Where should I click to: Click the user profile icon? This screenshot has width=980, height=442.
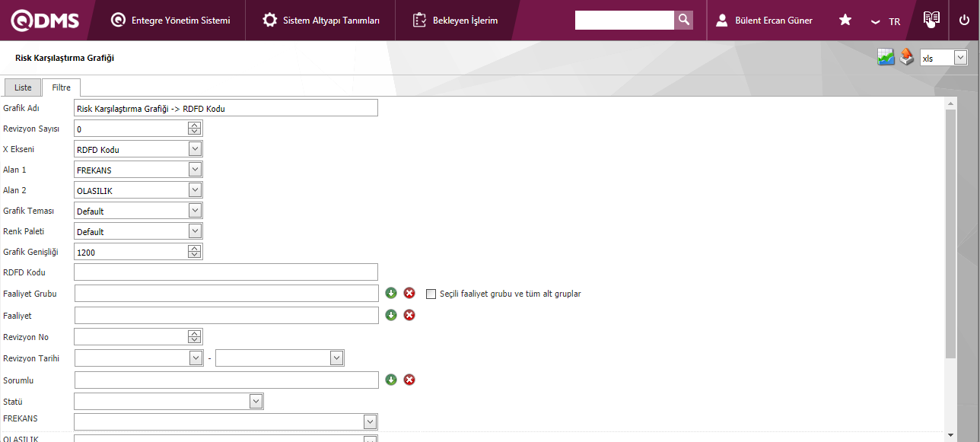722,21
